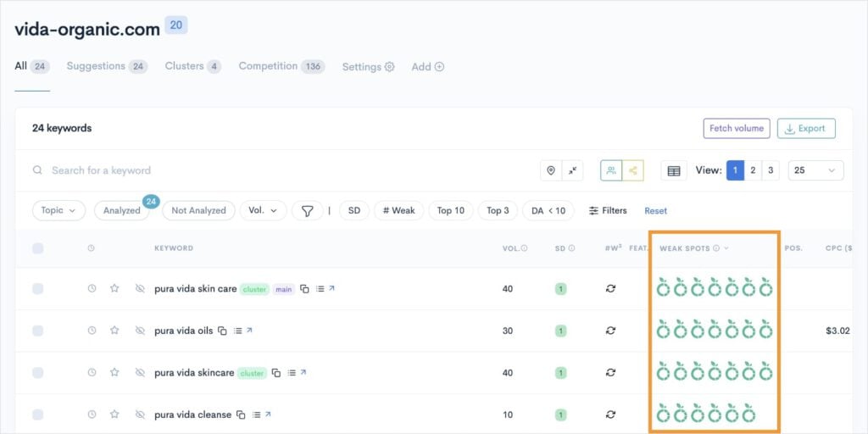
Task: Click history clock for pura vida skincare
Action: pyautogui.click(x=92, y=373)
